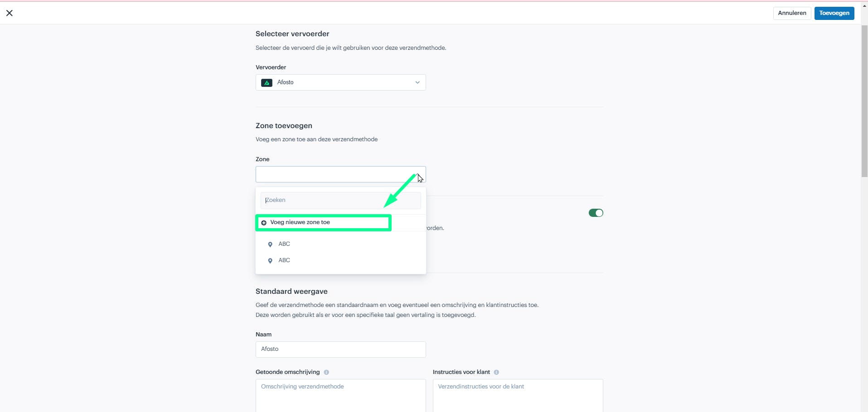Click the info icon next to Getoonde omschrijving
868x412 pixels.
pyautogui.click(x=326, y=372)
